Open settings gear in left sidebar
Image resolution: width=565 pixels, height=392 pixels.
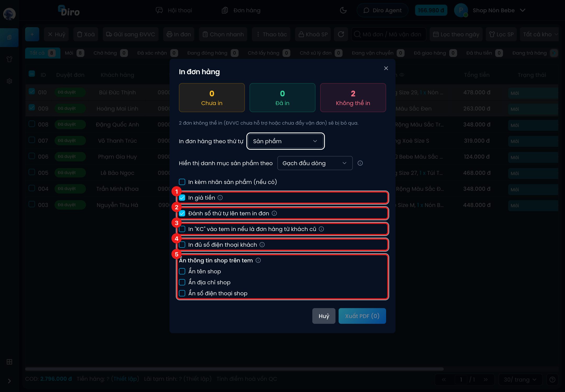(9, 81)
